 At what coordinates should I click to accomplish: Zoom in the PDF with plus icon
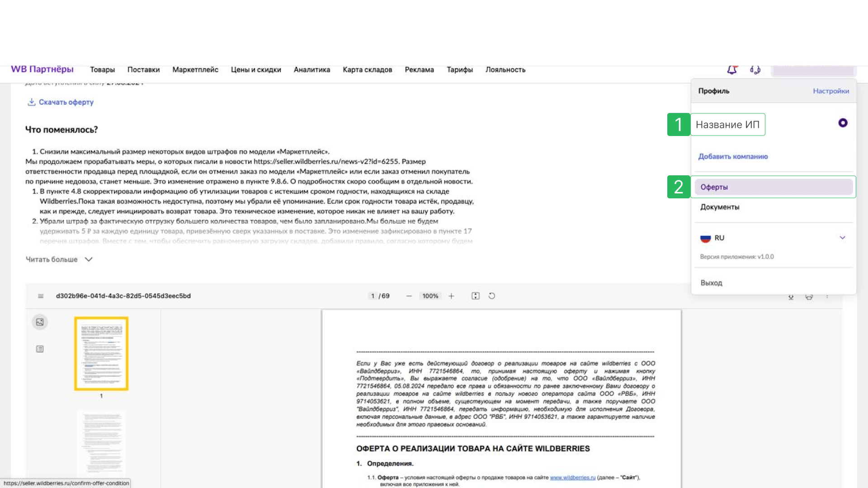(451, 296)
